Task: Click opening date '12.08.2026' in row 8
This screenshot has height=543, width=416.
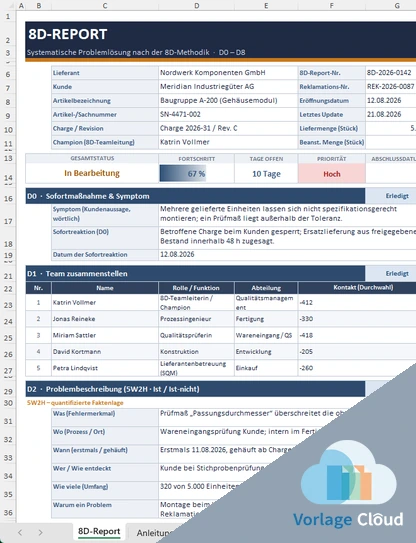Action: 391,100
